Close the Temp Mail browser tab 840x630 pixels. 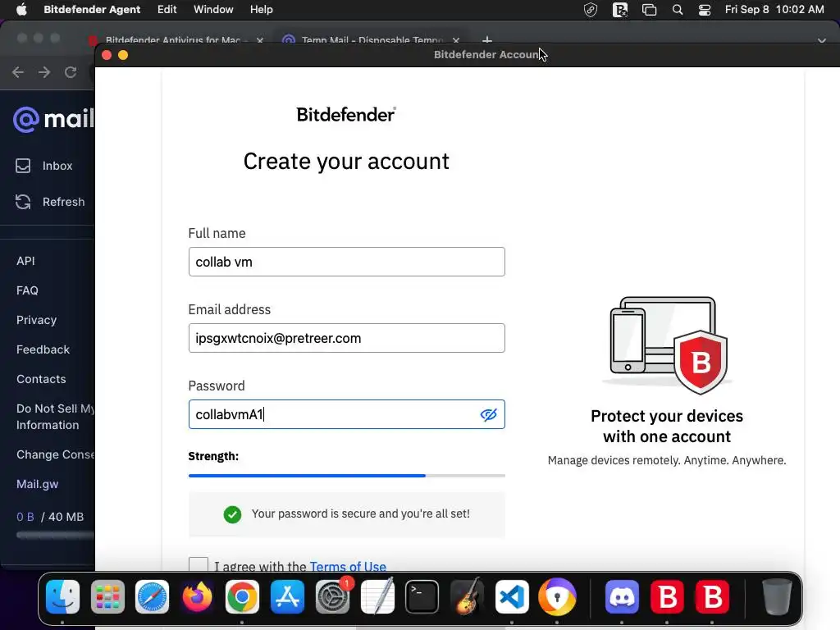[x=456, y=40]
